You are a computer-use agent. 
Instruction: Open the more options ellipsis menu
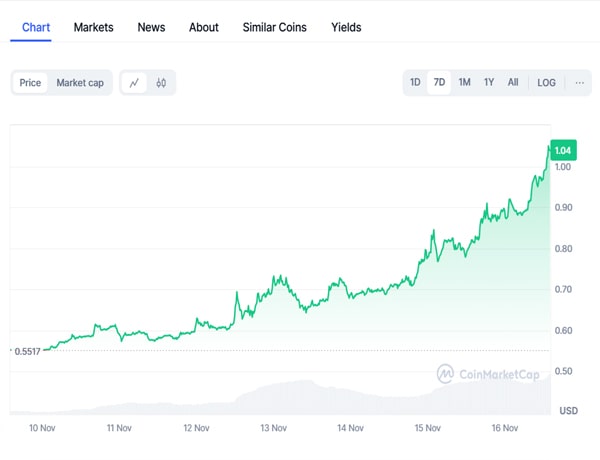pyautogui.click(x=579, y=83)
